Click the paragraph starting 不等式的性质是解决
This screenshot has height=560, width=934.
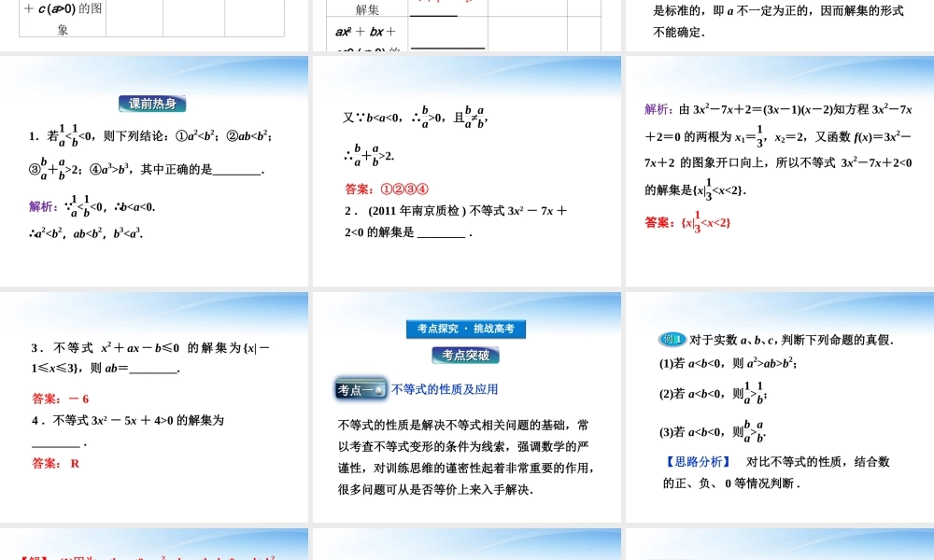(466, 457)
